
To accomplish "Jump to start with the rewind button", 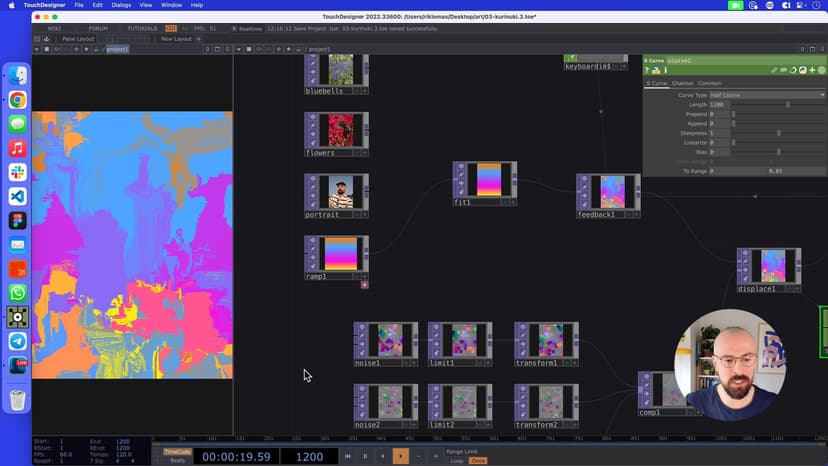I will [x=348, y=456].
